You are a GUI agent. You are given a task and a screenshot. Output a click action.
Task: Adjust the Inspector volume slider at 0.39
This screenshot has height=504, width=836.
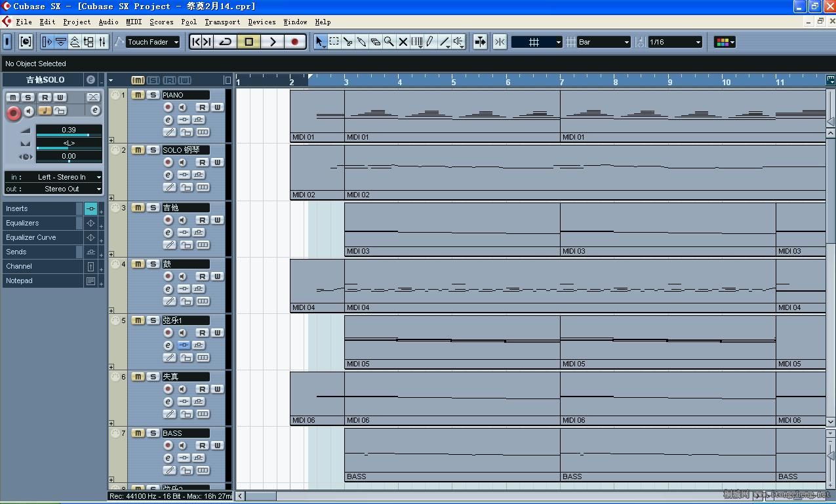(69, 135)
